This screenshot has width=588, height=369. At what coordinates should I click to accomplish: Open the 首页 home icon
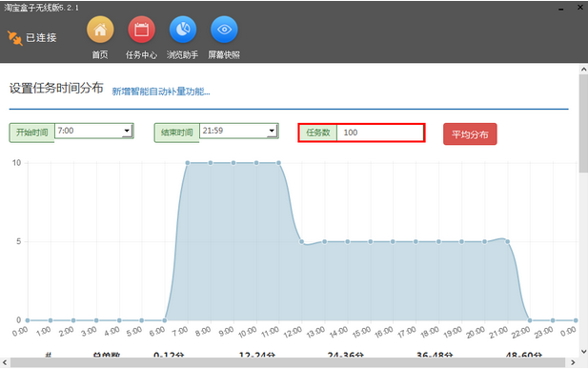click(x=100, y=30)
